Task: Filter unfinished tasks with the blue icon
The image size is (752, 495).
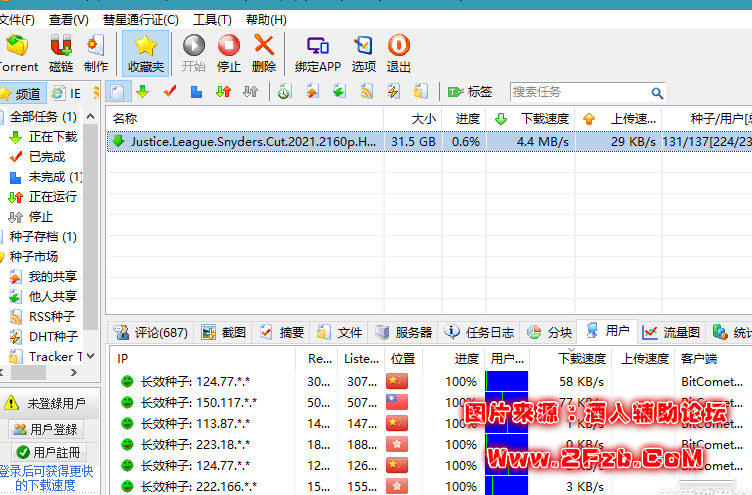Action: tap(196, 91)
